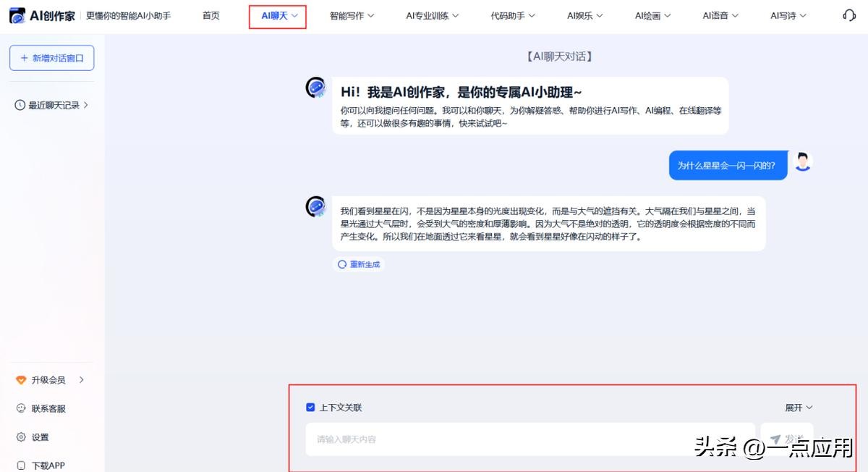868x472 pixels.
Task: Click the user avatar beside question
Action: (x=802, y=162)
